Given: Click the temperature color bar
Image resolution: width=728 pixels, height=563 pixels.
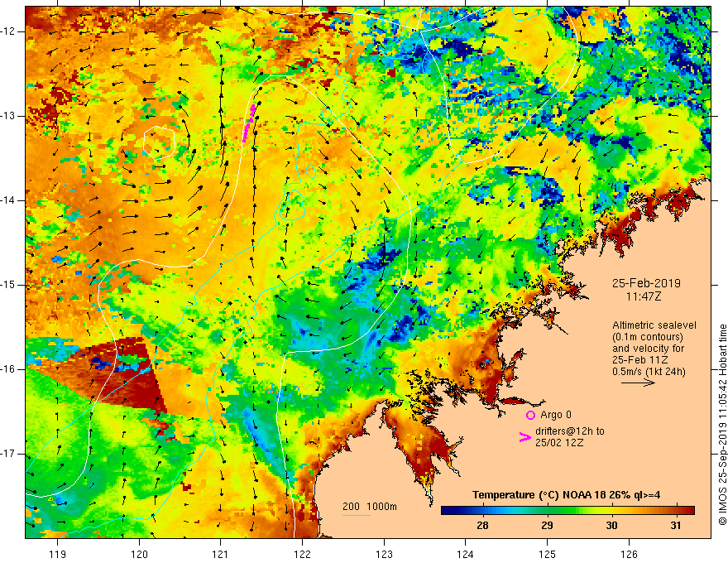Looking at the screenshot, I should click(568, 510).
